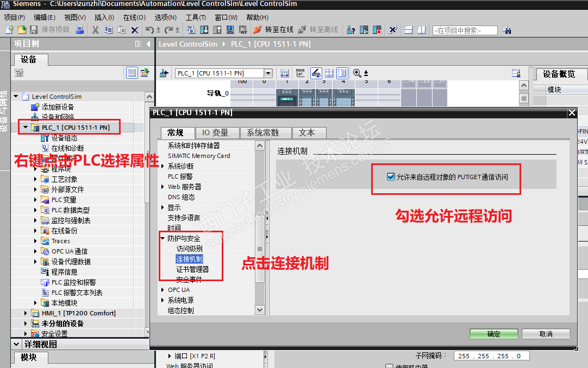588x368 pixels.
Task: Switch to the IO 变量 tab
Action: click(217, 132)
